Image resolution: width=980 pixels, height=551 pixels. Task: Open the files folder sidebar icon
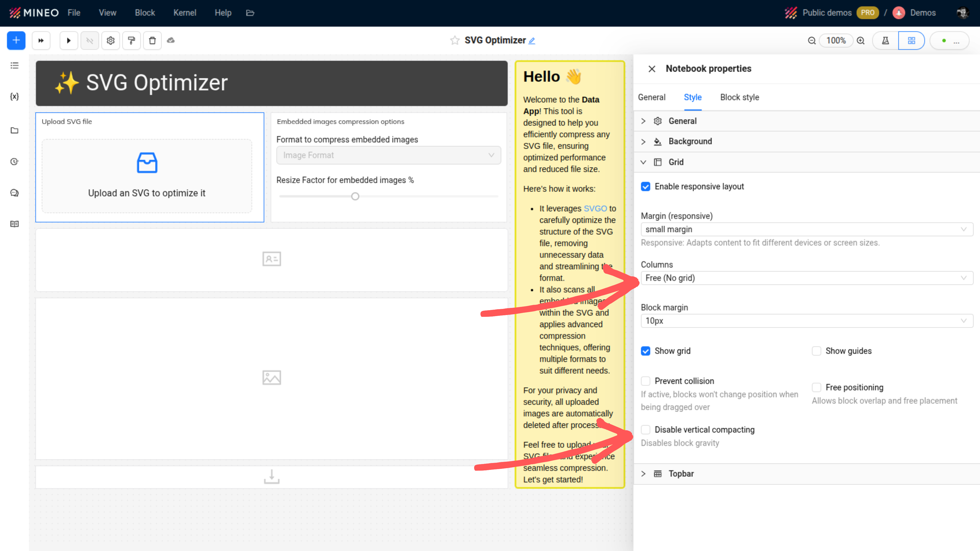pos(15,130)
